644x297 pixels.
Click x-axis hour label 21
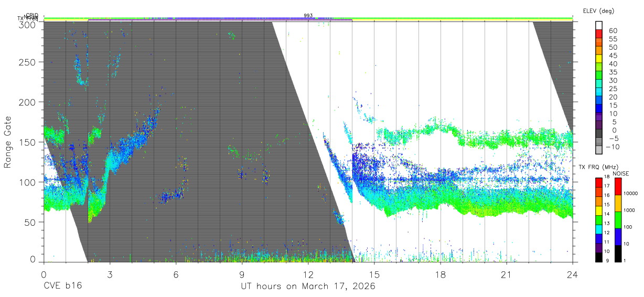(506, 274)
